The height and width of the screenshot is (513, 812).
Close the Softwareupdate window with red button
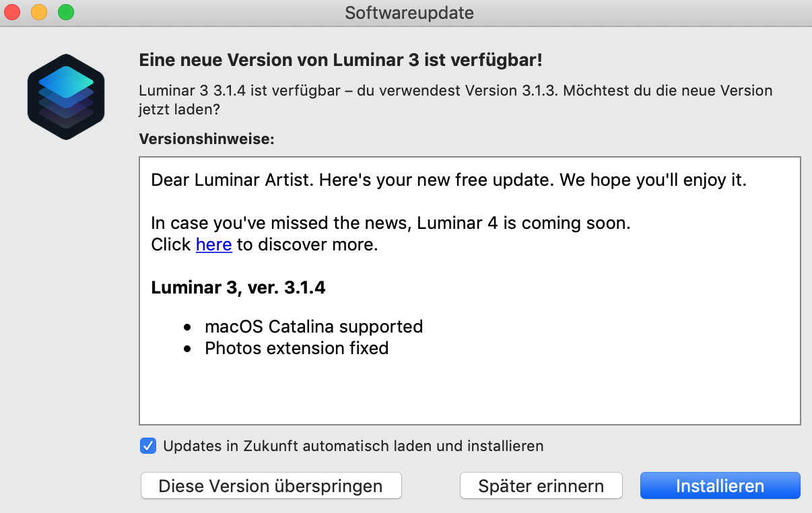(x=13, y=12)
